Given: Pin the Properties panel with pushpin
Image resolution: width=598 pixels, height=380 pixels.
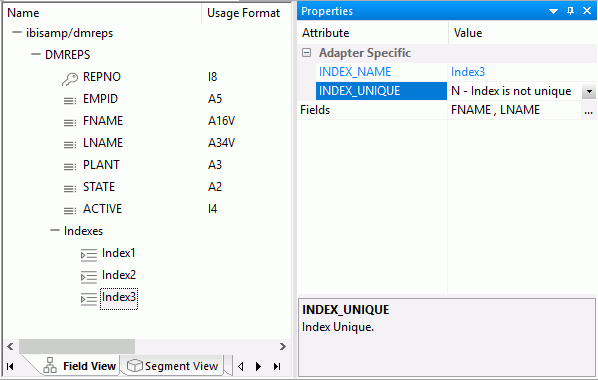Looking at the screenshot, I should (571, 11).
